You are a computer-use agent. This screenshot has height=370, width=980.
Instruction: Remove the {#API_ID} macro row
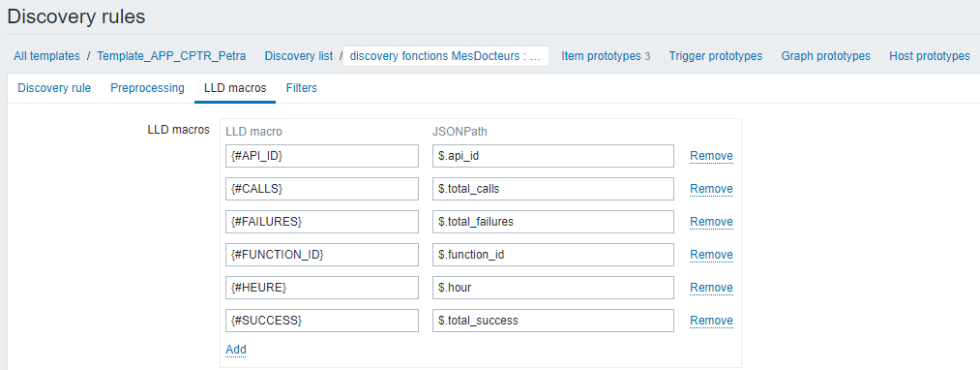tap(711, 156)
